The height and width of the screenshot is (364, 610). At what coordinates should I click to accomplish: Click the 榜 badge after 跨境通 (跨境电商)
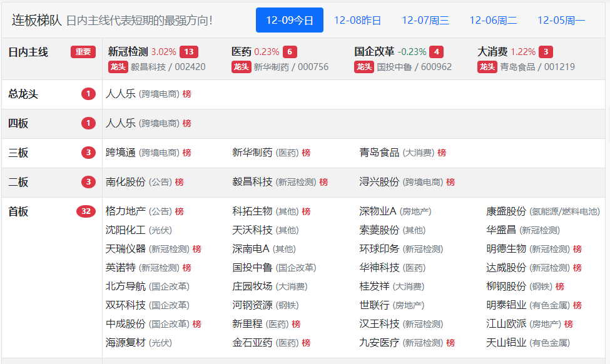pos(186,153)
